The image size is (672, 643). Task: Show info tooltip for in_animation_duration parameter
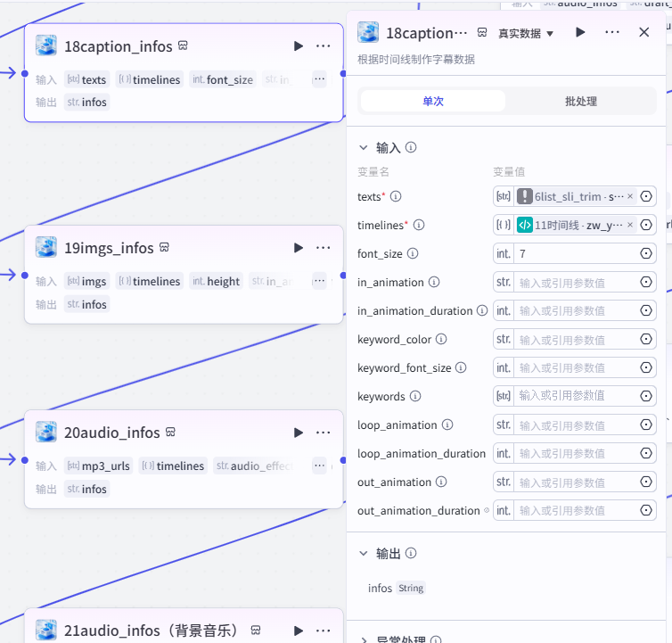482,310
